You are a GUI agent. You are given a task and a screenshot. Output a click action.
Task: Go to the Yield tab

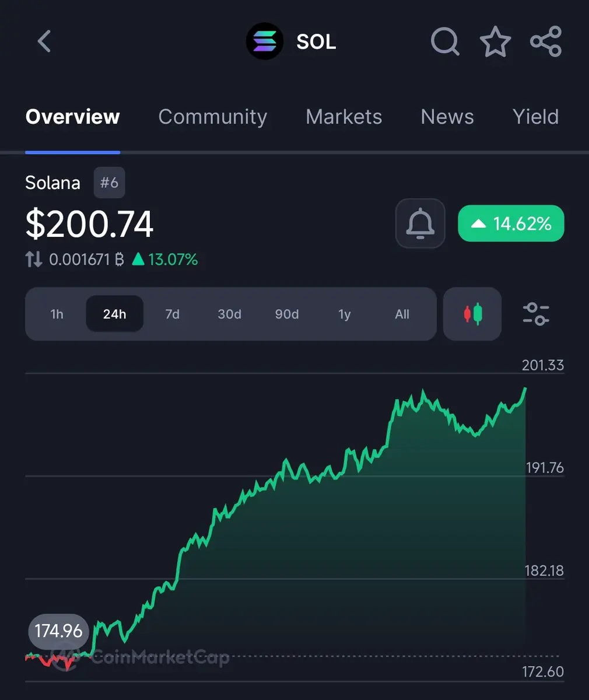(x=535, y=117)
